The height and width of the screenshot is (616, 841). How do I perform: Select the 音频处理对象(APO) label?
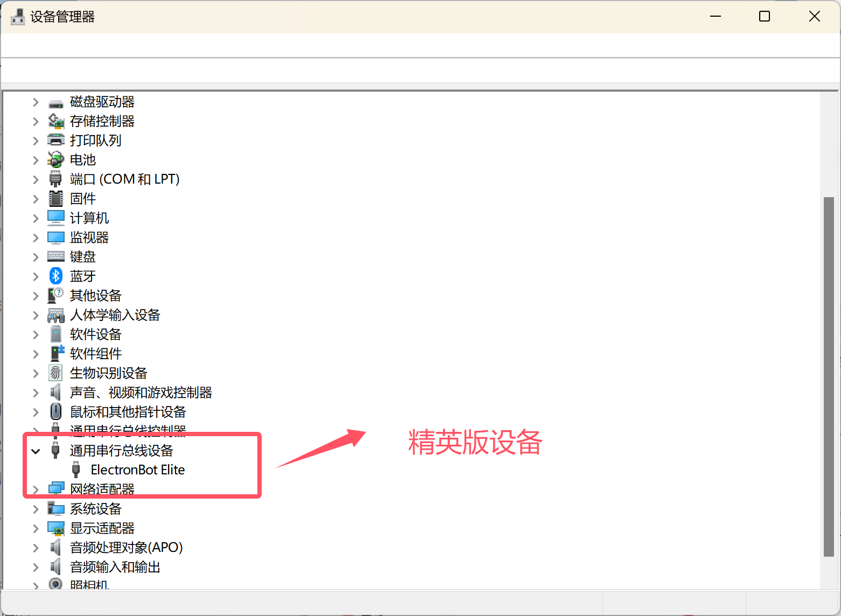click(127, 548)
